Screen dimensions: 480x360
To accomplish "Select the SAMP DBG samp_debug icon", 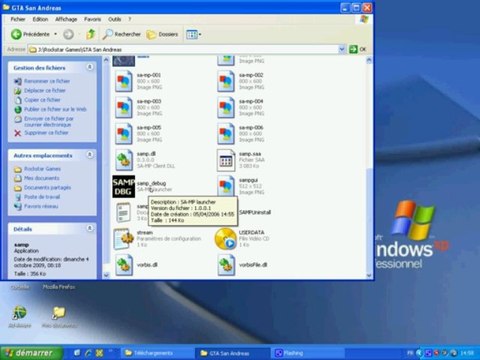I will click(x=124, y=186).
